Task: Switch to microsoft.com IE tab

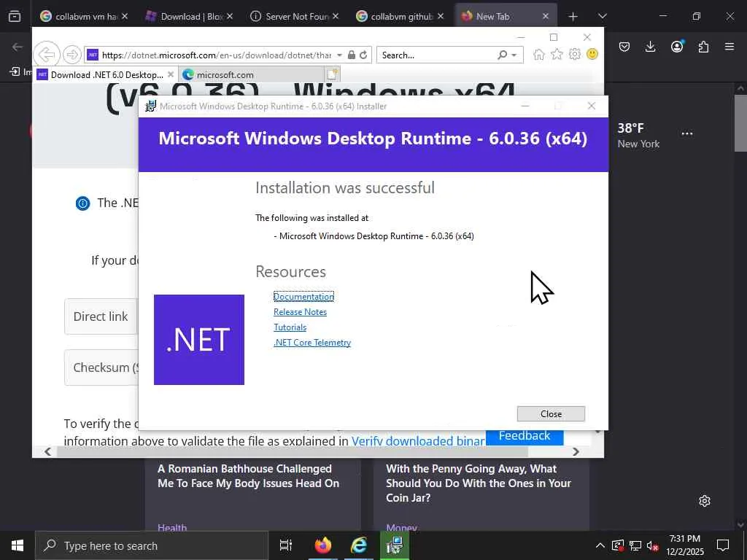Action: pos(252,75)
